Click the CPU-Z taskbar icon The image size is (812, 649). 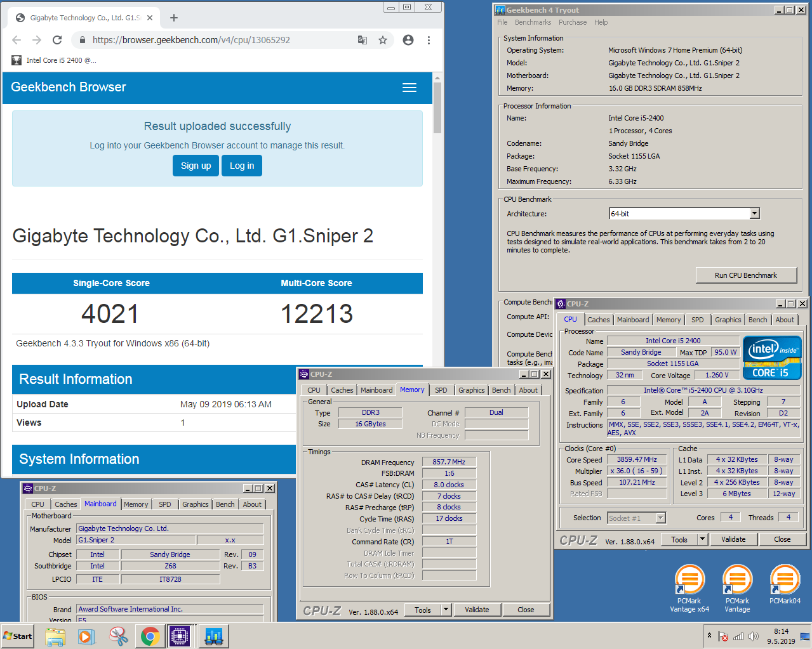[180, 636]
